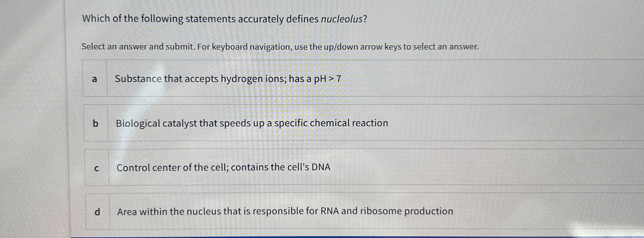
Task: Click the letter label 'b' cell
Action: (96, 124)
